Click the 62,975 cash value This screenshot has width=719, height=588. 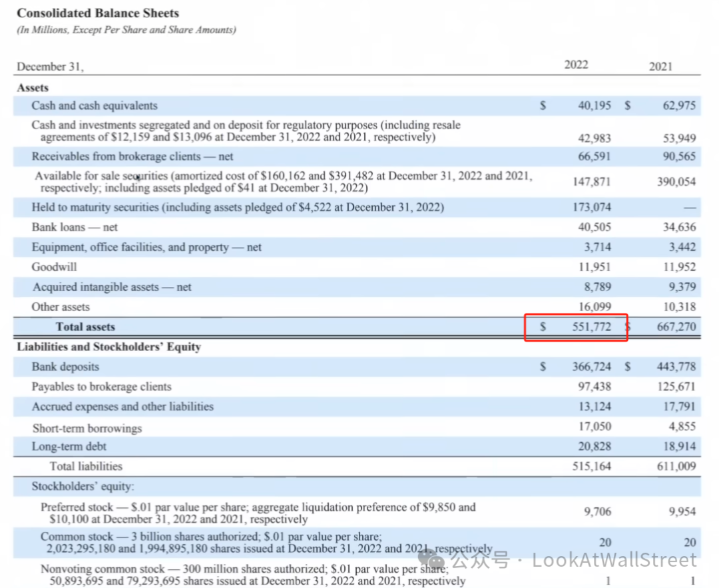(x=679, y=105)
